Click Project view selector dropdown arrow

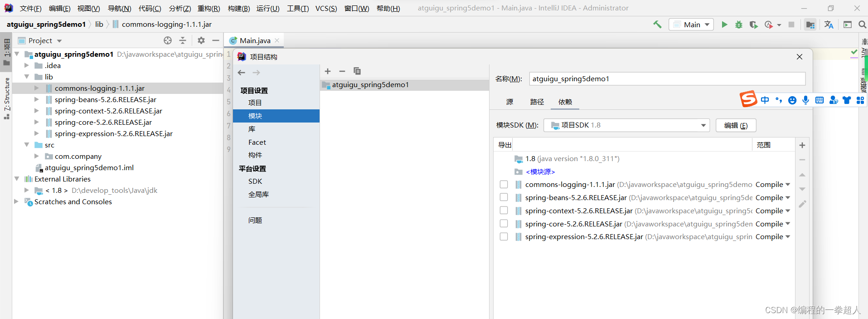click(59, 41)
